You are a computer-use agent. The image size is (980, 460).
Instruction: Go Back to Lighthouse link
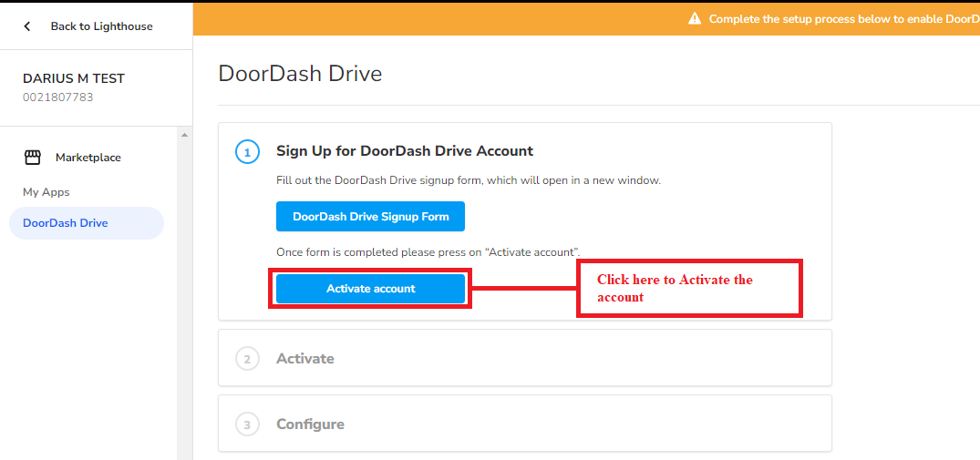point(101,26)
